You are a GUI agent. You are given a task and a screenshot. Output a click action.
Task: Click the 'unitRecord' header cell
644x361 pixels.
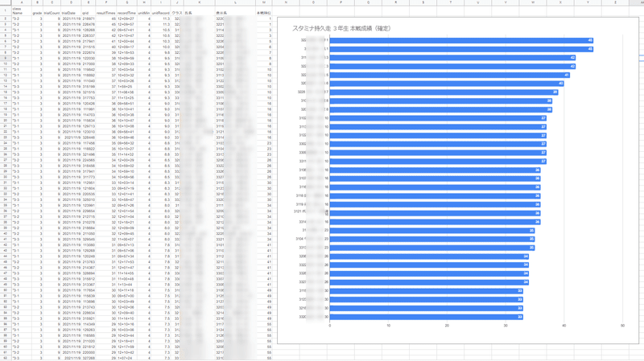pyautogui.click(x=160, y=13)
